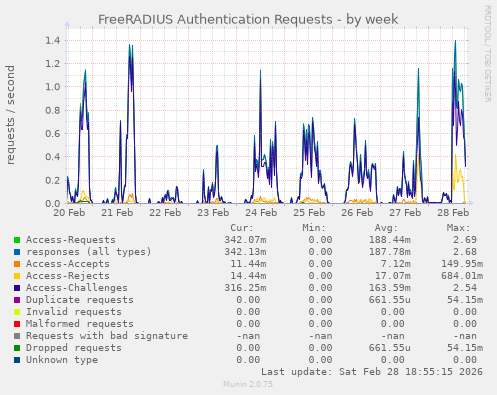Click the 1.0 y-axis tick label
497x395 pixels.
(x=53, y=87)
